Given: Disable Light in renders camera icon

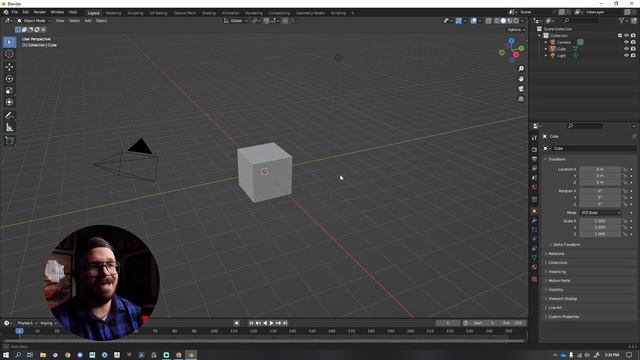Looking at the screenshot, I should click(633, 55).
